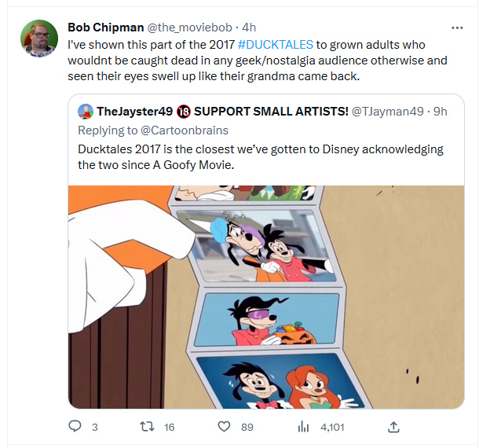The width and height of the screenshot is (490, 448).
Task: Like the tweet with heart icon
Action: pyautogui.click(x=224, y=427)
